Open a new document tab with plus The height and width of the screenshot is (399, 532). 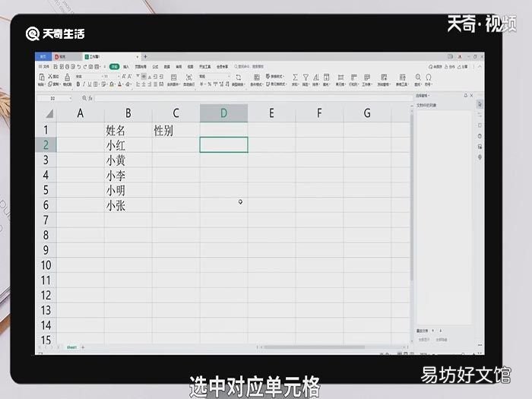coord(145,56)
